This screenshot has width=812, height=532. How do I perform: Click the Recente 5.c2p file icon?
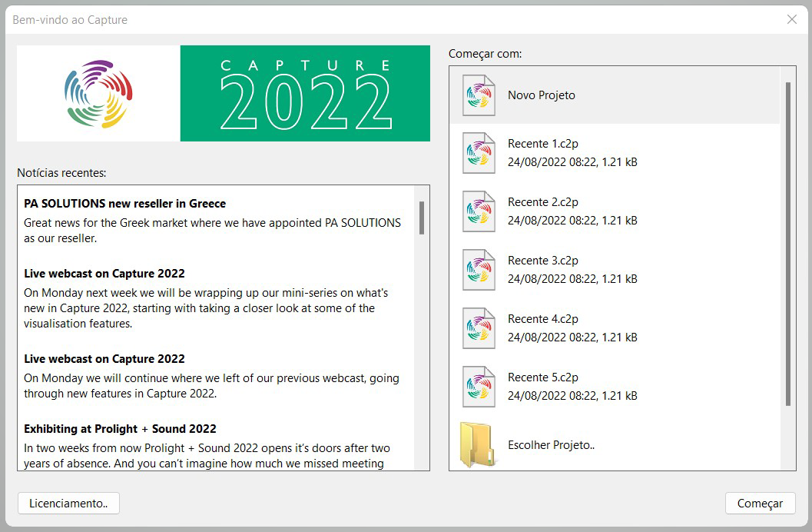pos(479,387)
